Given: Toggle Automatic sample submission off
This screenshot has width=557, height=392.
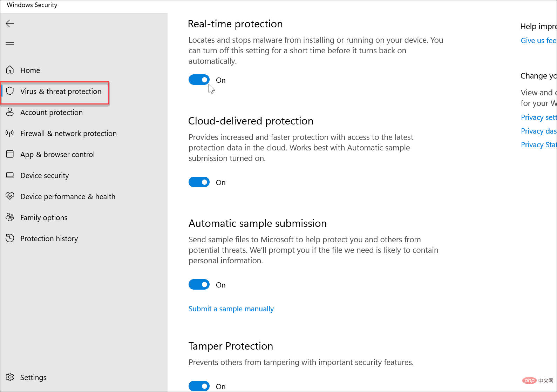Looking at the screenshot, I should 199,285.
